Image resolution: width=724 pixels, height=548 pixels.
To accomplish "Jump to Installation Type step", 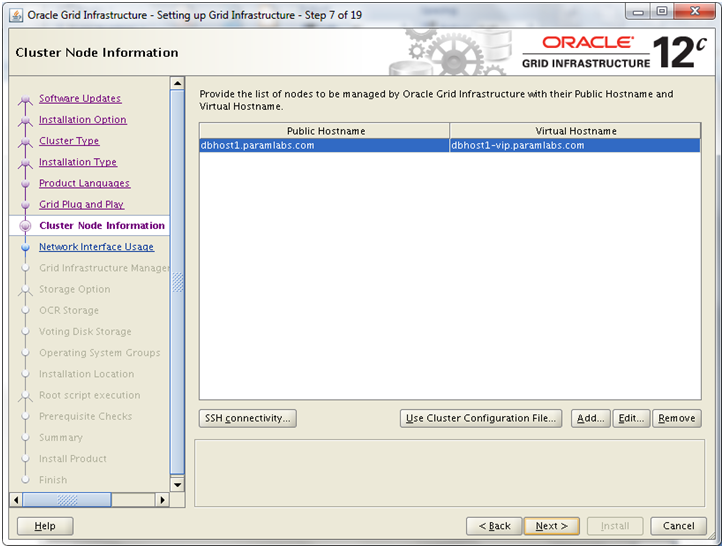I will [78, 162].
